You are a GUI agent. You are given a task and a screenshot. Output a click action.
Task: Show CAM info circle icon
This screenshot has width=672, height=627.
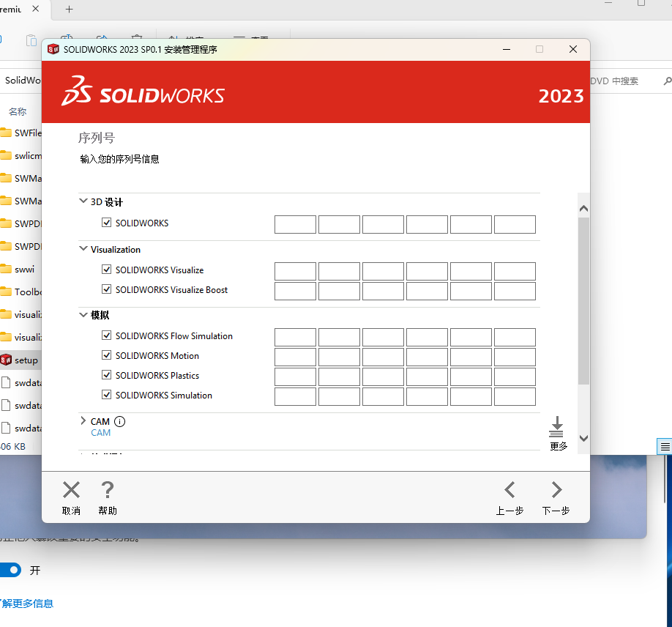120,422
